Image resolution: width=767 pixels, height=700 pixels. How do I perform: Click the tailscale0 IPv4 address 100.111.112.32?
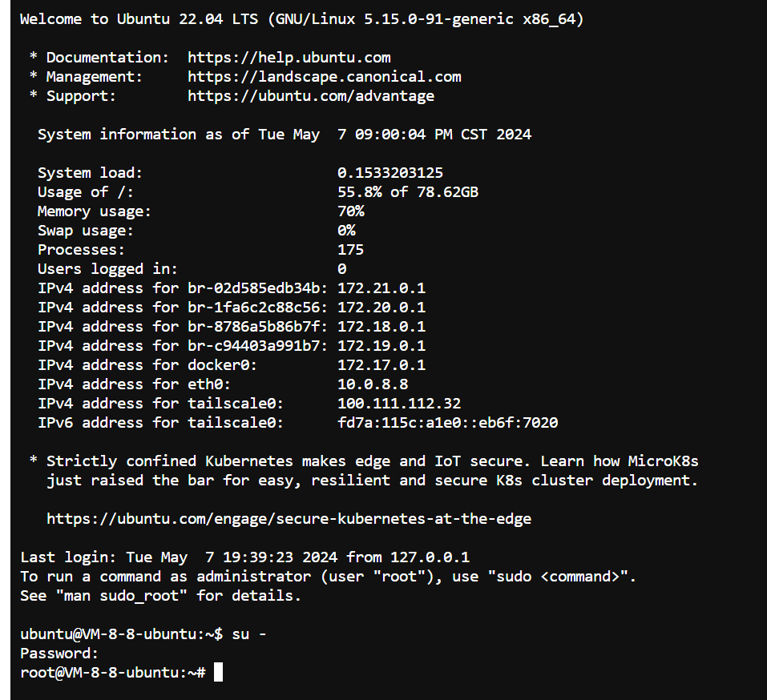(x=398, y=404)
